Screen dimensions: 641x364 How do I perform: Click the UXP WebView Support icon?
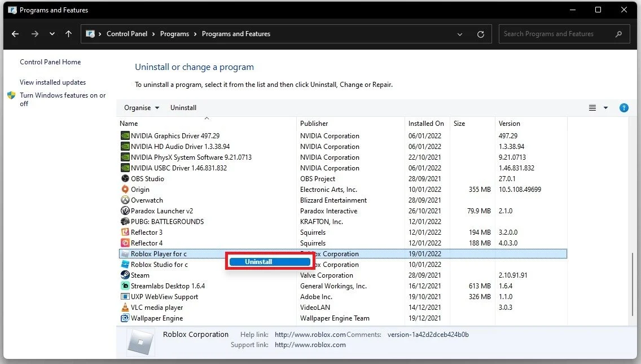(x=125, y=296)
